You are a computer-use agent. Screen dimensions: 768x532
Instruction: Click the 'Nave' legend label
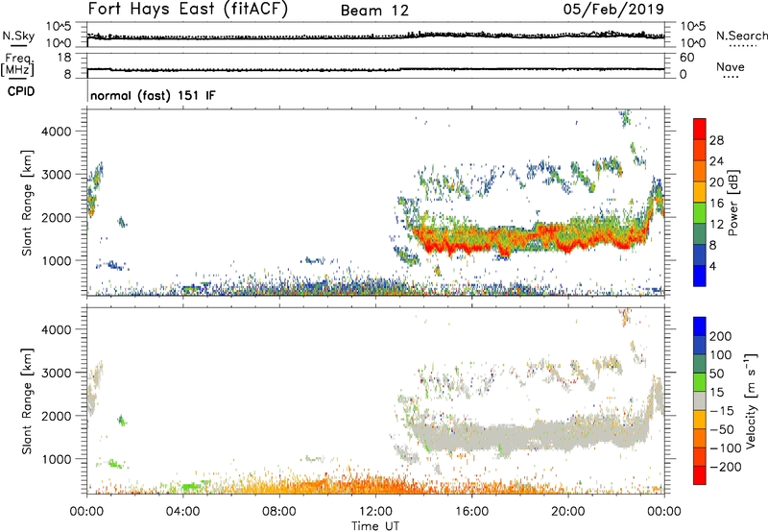731,66
